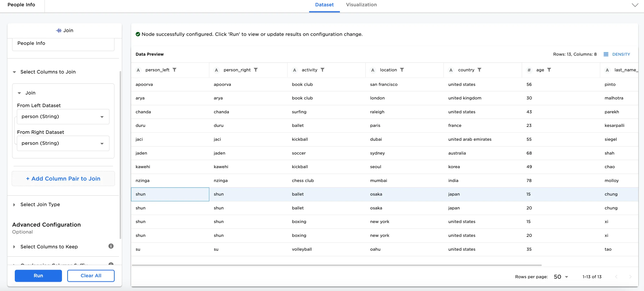The width and height of the screenshot is (644, 291).
Task: Click the info icon beside Select Columns to Keep
Action: tap(111, 246)
